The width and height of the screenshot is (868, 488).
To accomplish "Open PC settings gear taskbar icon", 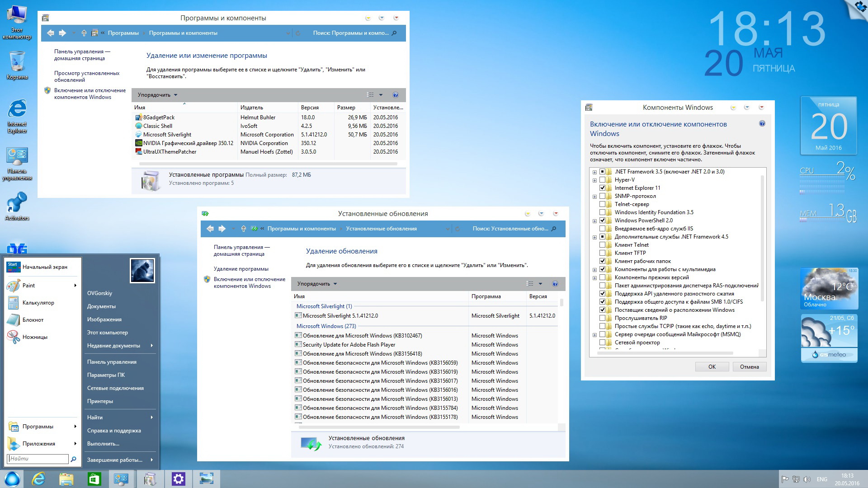I will (178, 479).
